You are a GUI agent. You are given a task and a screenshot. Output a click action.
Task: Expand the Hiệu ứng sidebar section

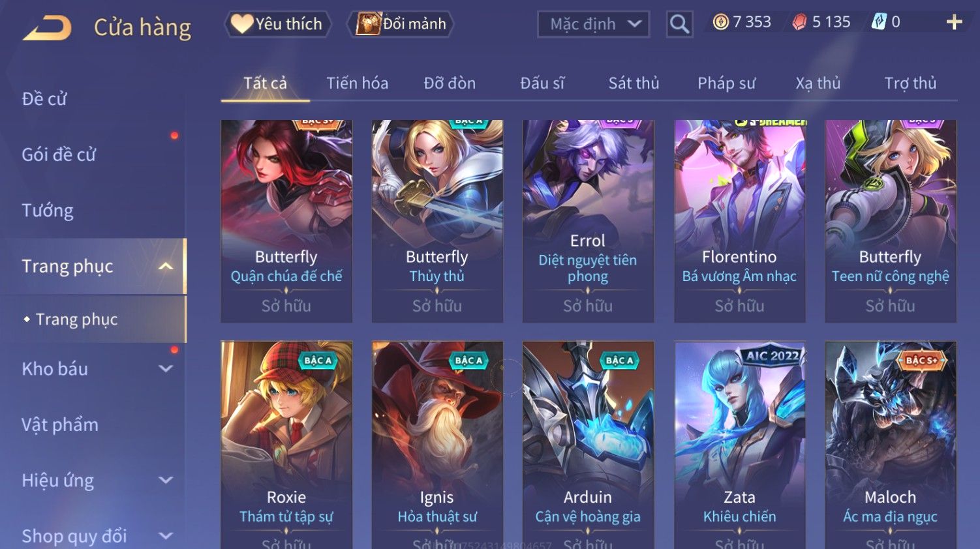click(x=166, y=481)
